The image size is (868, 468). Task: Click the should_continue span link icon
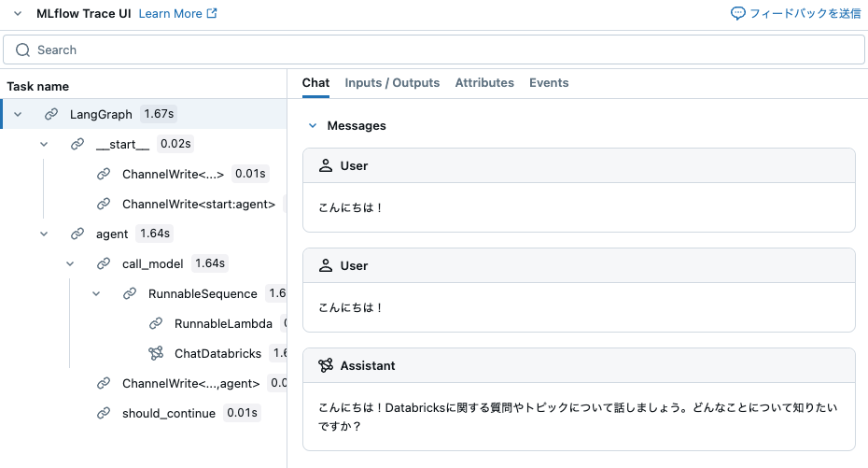coord(104,413)
